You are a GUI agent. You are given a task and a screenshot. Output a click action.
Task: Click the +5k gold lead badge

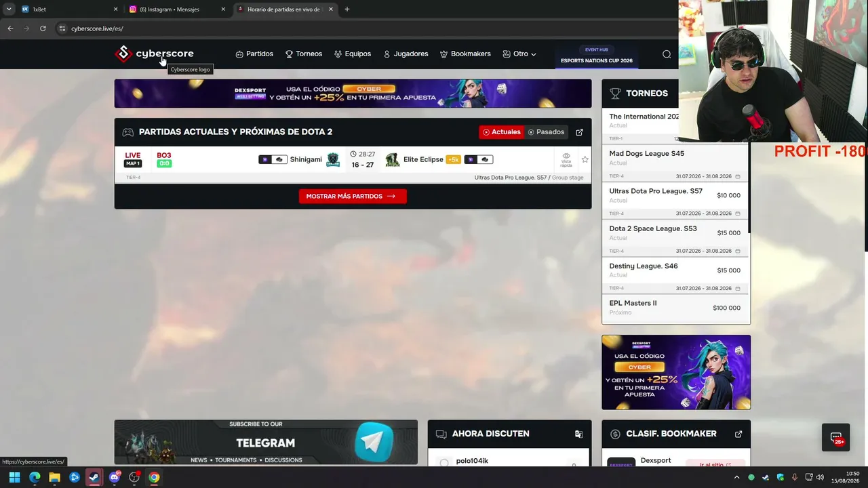[x=454, y=160]
